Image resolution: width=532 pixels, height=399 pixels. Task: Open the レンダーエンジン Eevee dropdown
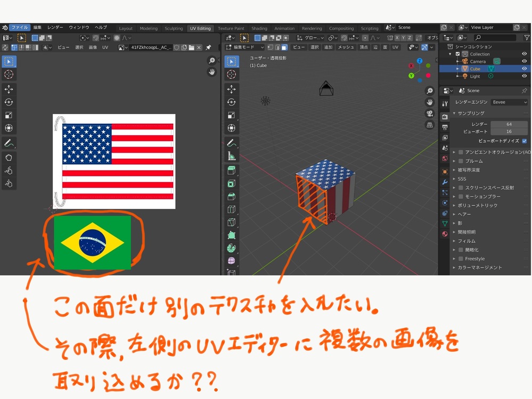(509, 102)
